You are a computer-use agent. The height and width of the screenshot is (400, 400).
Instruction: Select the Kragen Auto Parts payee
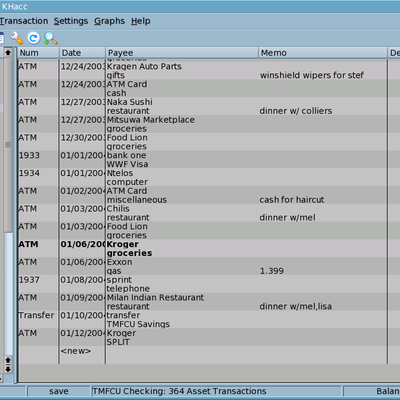[x=144, y=66]
